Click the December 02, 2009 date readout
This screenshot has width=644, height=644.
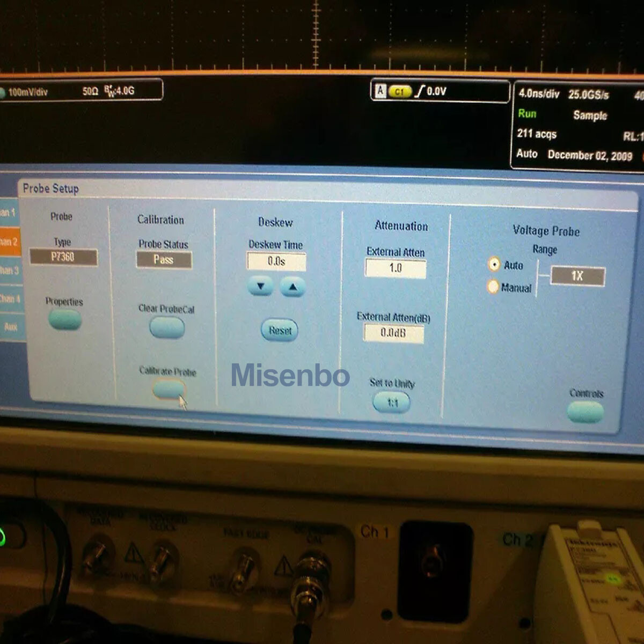590,155
